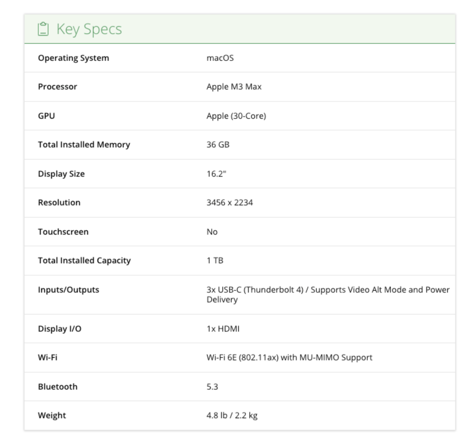The width and height of the screenshot is (476, 448).
Task: Click the Display Size label
Action: tap(61, 174)
